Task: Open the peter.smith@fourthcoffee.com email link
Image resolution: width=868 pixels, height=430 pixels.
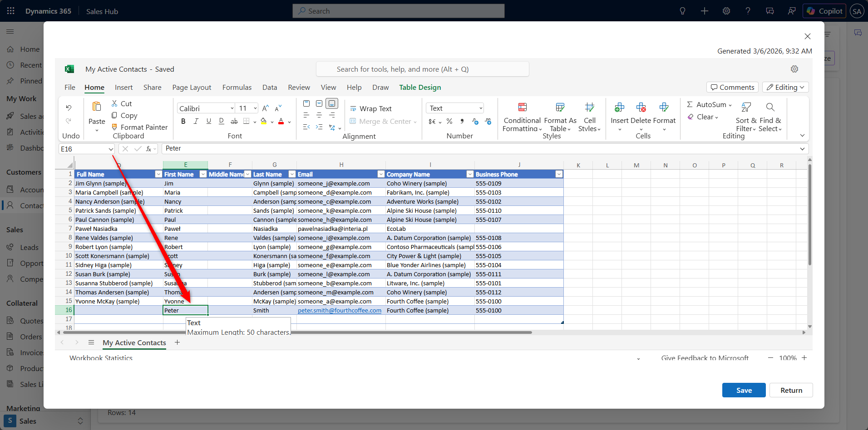Action: (x=339, y=311)
